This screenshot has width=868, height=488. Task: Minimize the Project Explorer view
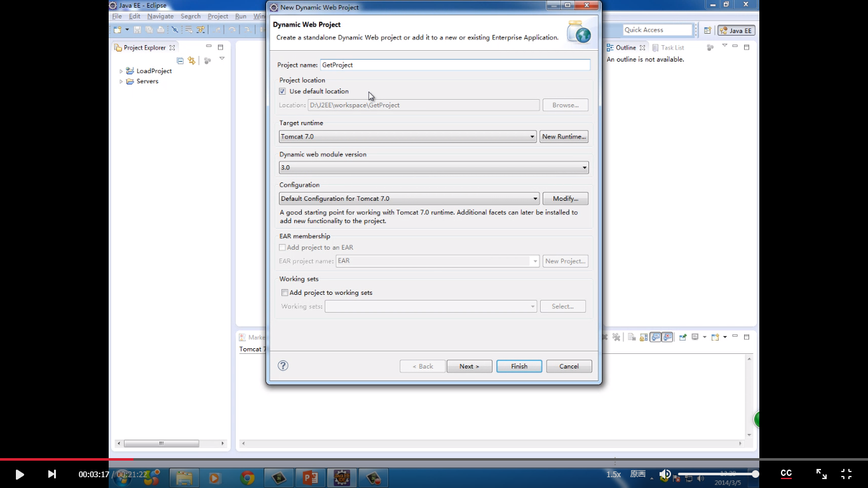click(208, 46)
